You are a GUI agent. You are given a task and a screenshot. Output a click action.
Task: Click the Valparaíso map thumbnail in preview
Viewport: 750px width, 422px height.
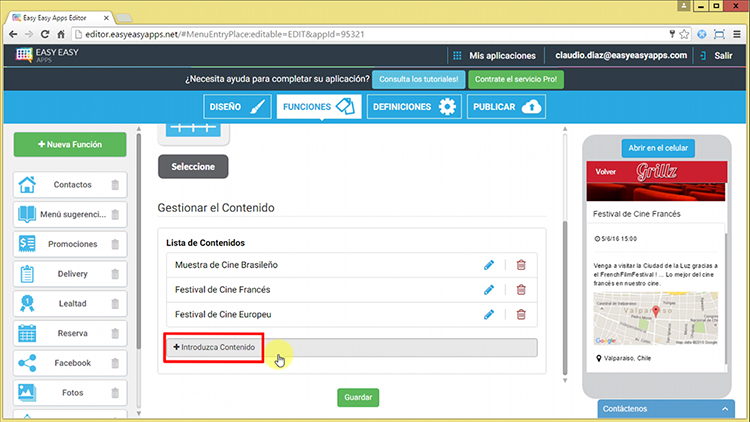(653, 317)
